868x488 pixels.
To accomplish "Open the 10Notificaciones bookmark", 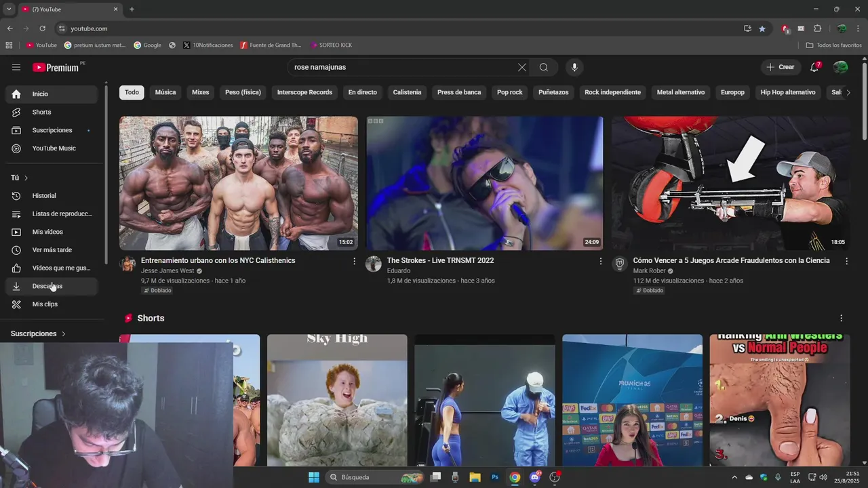I will tap(208, 45).
